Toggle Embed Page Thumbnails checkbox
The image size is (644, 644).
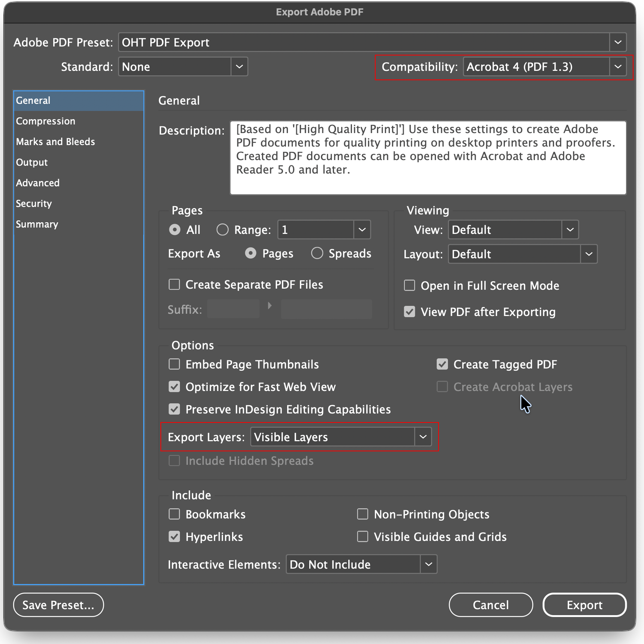(x=174, y=364)
